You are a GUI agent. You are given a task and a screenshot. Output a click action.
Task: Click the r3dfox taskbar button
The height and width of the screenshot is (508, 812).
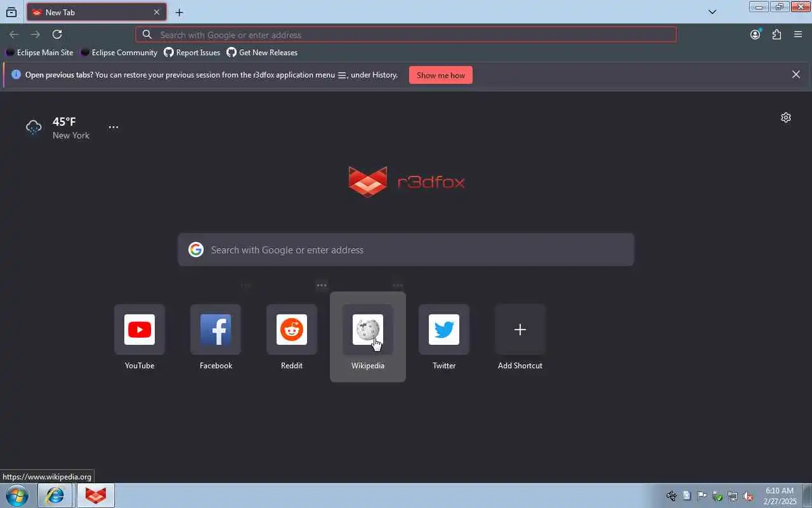96,495
